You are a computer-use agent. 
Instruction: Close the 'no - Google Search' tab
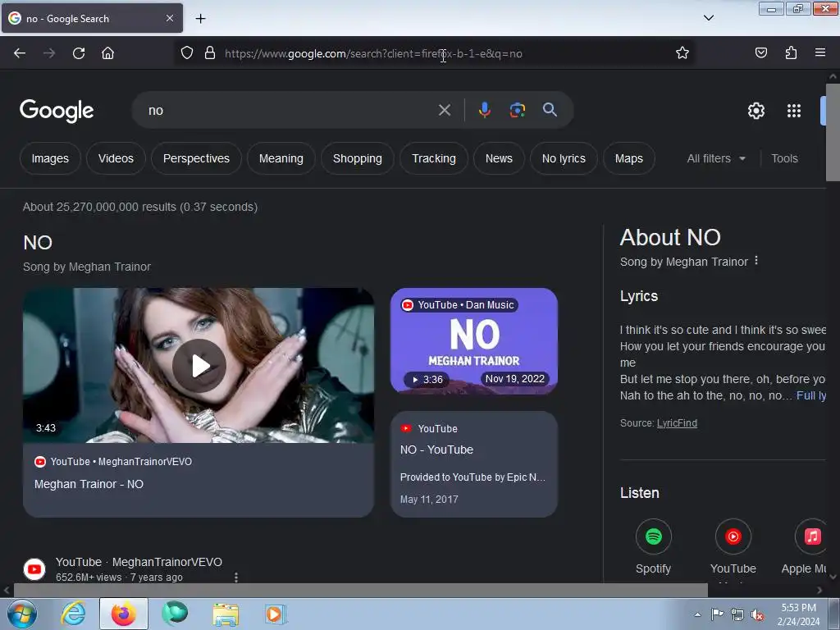click(x=170, y=18)
